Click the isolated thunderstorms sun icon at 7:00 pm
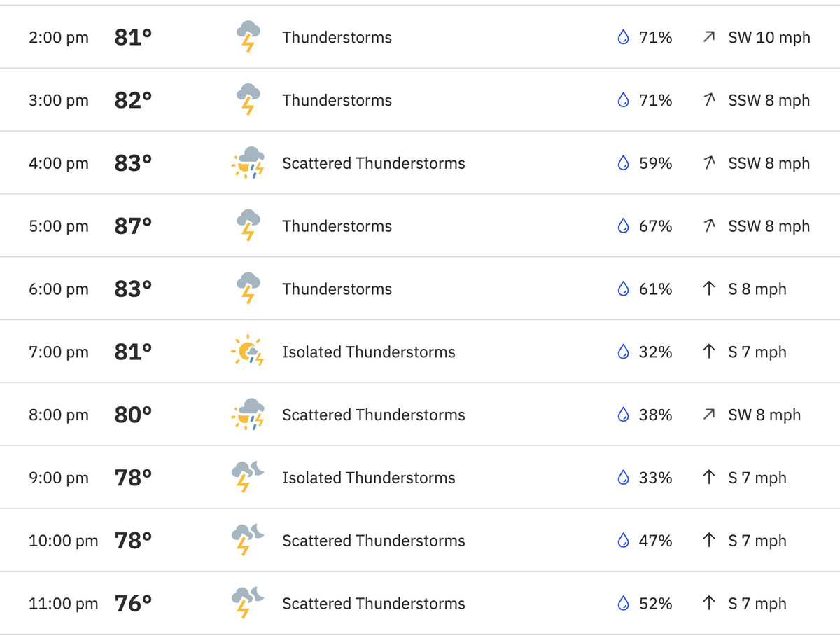The image size is (840, 636). tap(248, 352)
